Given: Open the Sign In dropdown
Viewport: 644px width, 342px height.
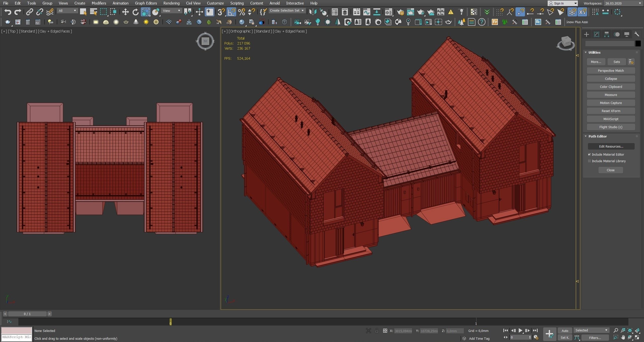Looking at the screenshot, I should click(x=562, y=3).
